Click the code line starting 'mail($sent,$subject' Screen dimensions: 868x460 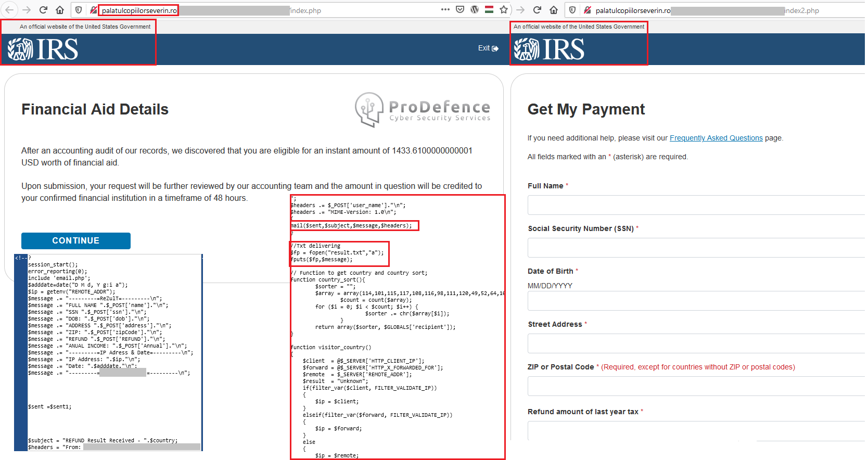point(351,225)
